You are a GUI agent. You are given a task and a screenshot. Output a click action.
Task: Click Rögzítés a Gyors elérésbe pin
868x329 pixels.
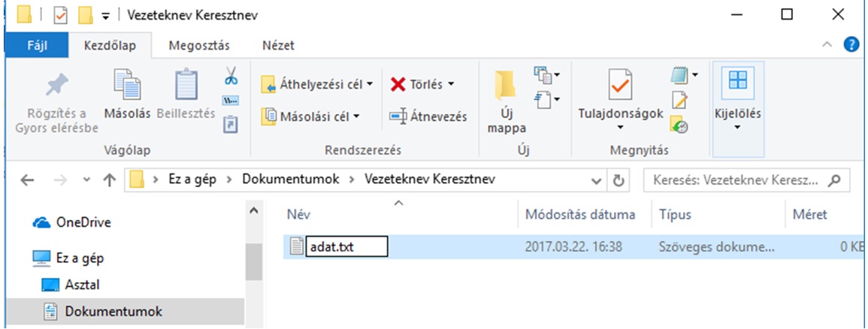56,86
